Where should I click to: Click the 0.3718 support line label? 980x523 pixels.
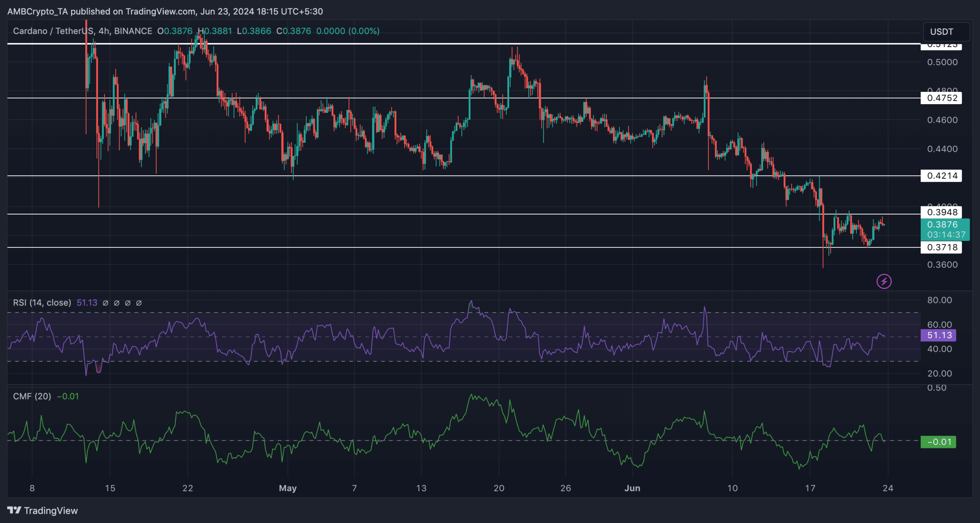click(x=942, y=247)
